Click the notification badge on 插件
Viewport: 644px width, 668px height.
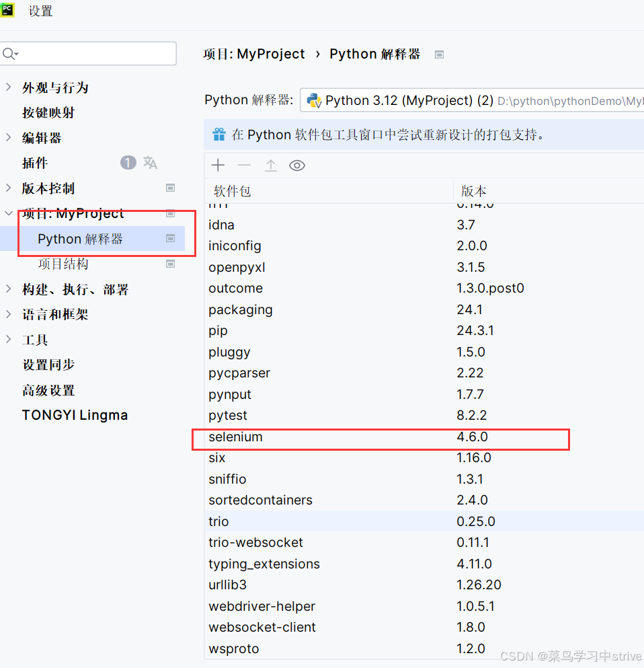click(x=128, y=162)
